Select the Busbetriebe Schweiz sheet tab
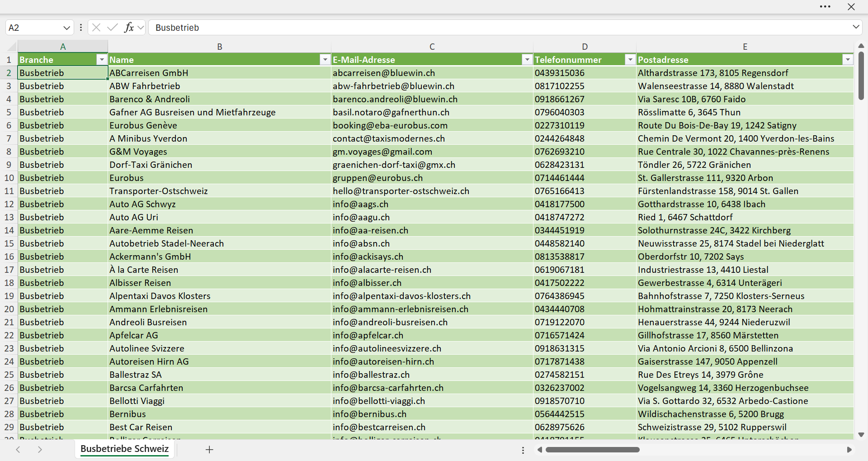This screenshot has height=461, width=868. tap(125, 449)
